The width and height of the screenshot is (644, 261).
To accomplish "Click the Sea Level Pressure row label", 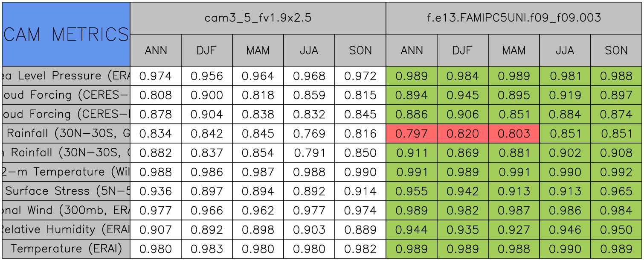I will point(66,76).
